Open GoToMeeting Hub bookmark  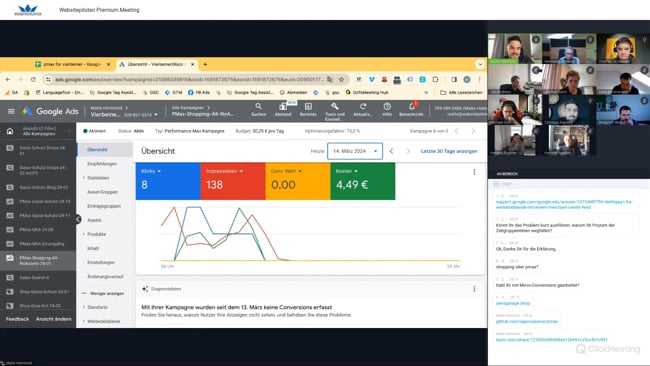[x=367, y=92]
